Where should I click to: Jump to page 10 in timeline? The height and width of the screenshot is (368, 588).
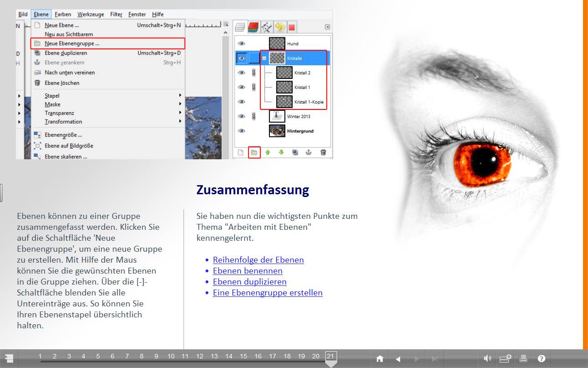coord(171,356)
